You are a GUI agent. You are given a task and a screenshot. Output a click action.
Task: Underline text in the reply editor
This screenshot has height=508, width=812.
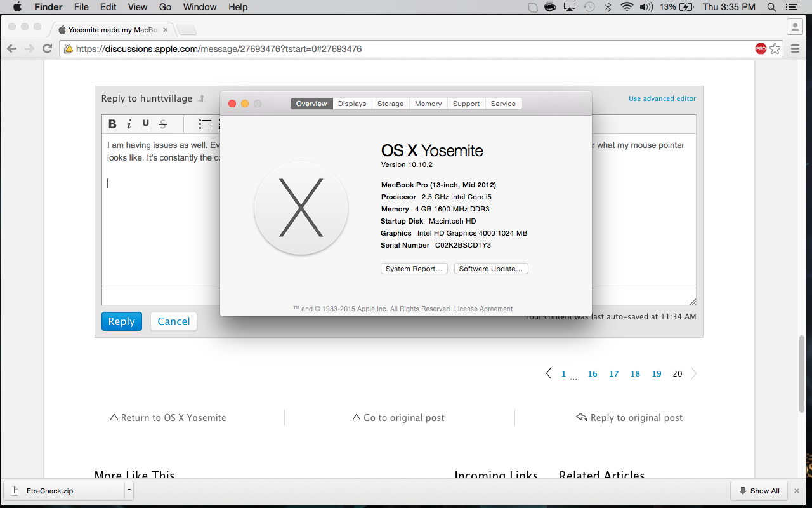(x=146, y=124)
